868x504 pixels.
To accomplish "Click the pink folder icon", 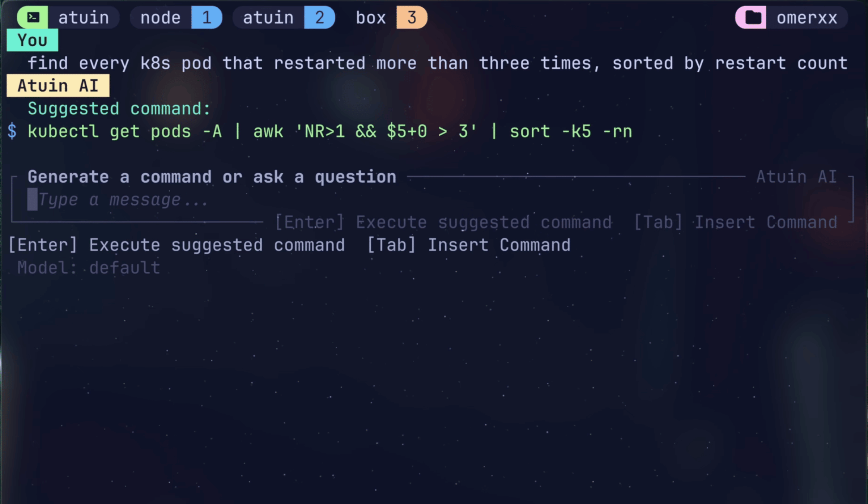I will coord(751,17).
